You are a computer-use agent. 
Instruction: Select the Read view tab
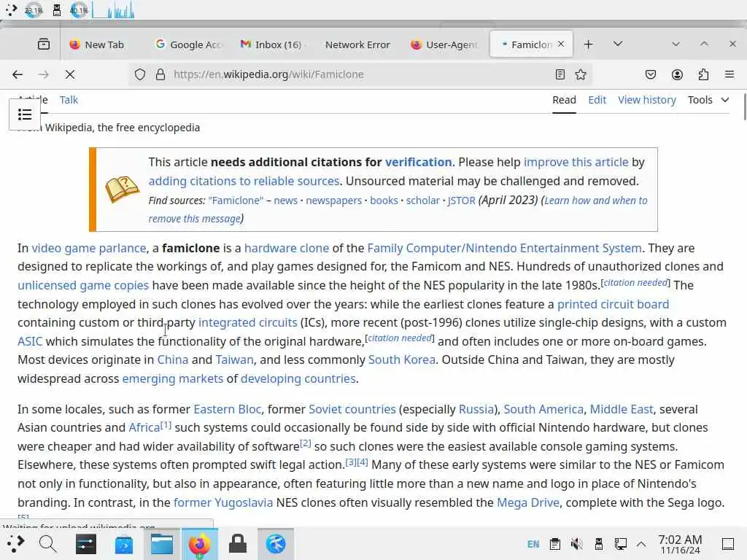[564, 100]
